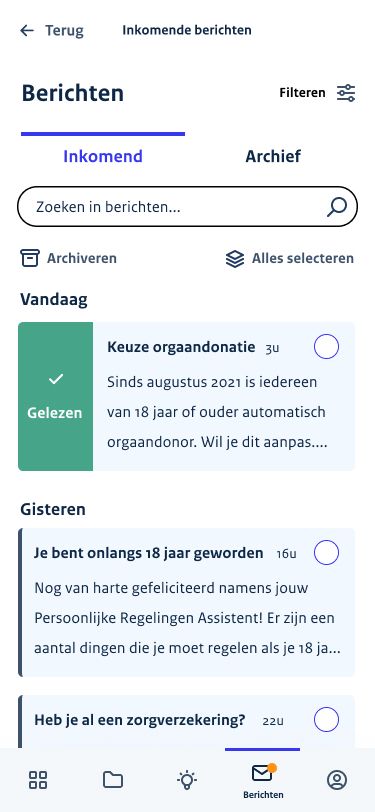
Task: Go back with the Terug arrow
Action: pyautogui.click(x=26, y=31)
